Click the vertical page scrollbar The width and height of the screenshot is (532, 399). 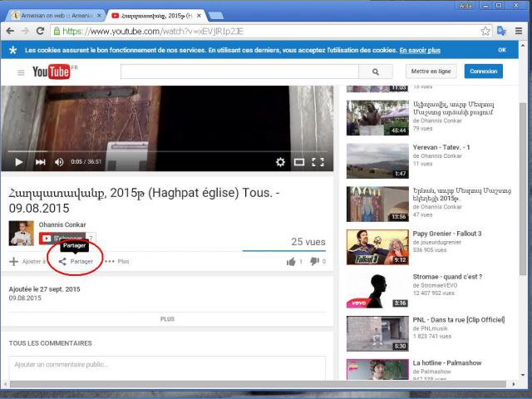coord(523,189)
